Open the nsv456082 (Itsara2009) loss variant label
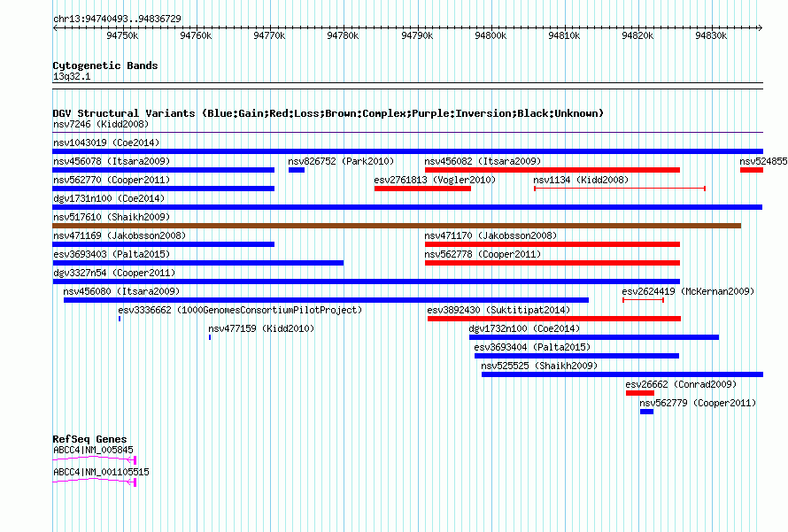 483,161
